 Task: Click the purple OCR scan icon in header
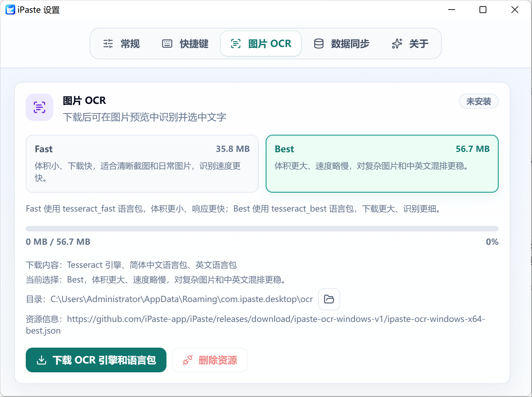pos(39,107)
